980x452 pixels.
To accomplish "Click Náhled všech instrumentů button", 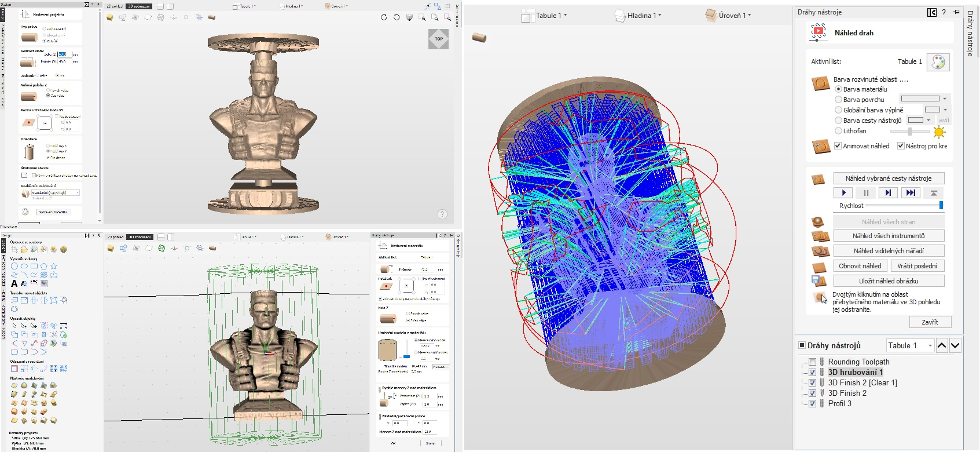I will point(889,236).
